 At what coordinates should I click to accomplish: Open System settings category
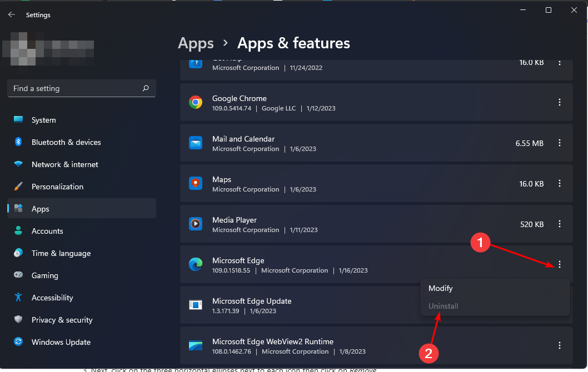pyautogui.click(x=81, y=120)
